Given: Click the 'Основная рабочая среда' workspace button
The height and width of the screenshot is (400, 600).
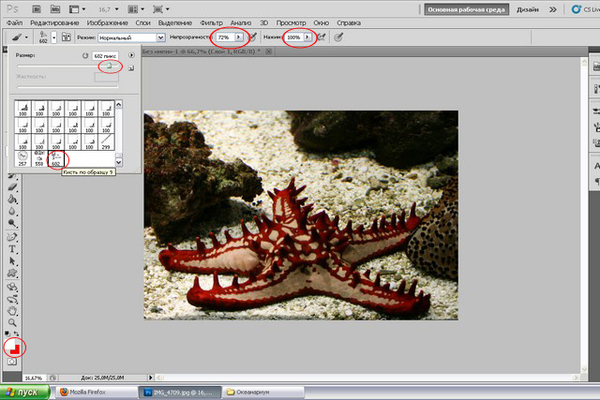Looking at the screenshot, I should point(465,8).
